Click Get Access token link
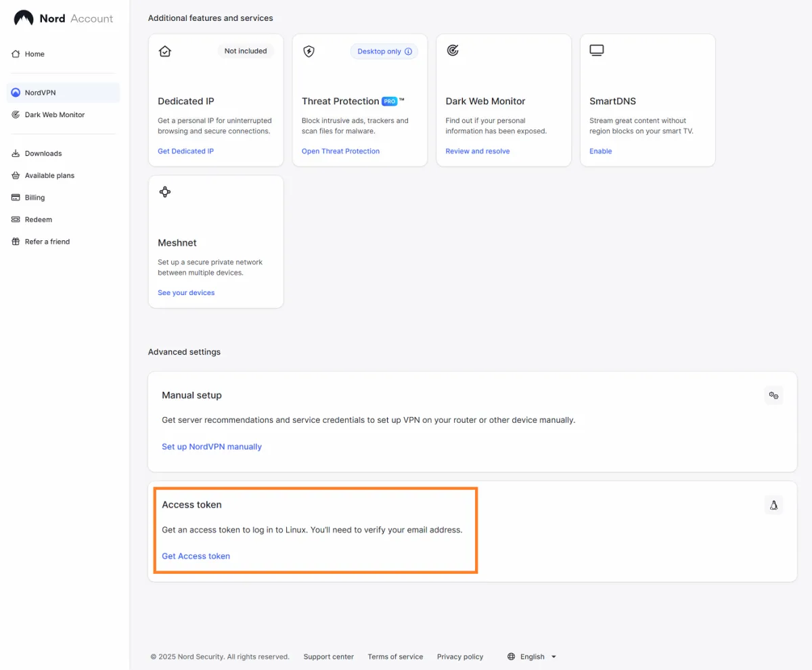The height and width of the screenshot is (670, 812). point(196,556)
